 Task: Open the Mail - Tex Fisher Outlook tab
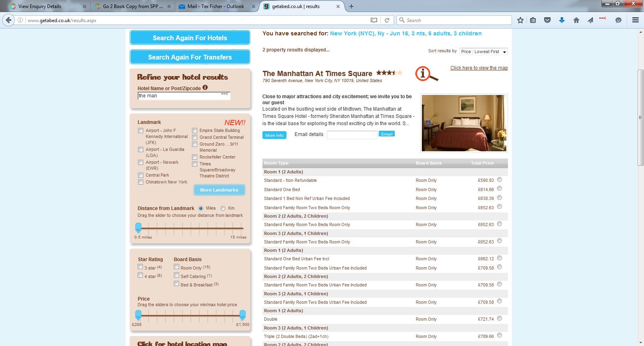217,6
